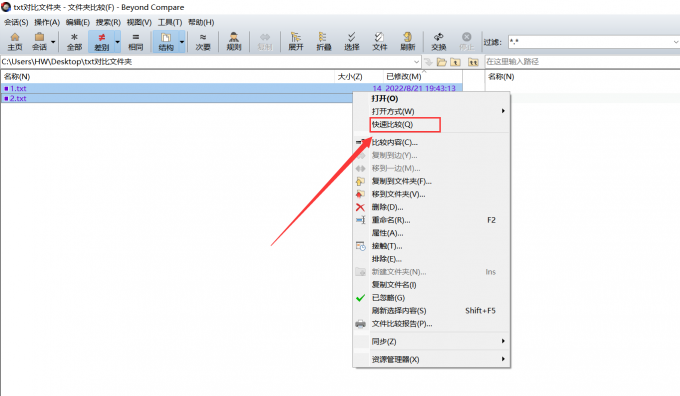The image size is (680, 396).
Task: Open 工具(T) menu in menu bar
Action: click(170, 22)
